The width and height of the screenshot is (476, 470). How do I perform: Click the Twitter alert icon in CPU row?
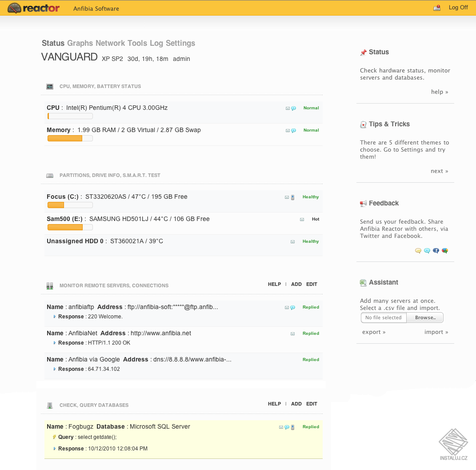(293, 108)
